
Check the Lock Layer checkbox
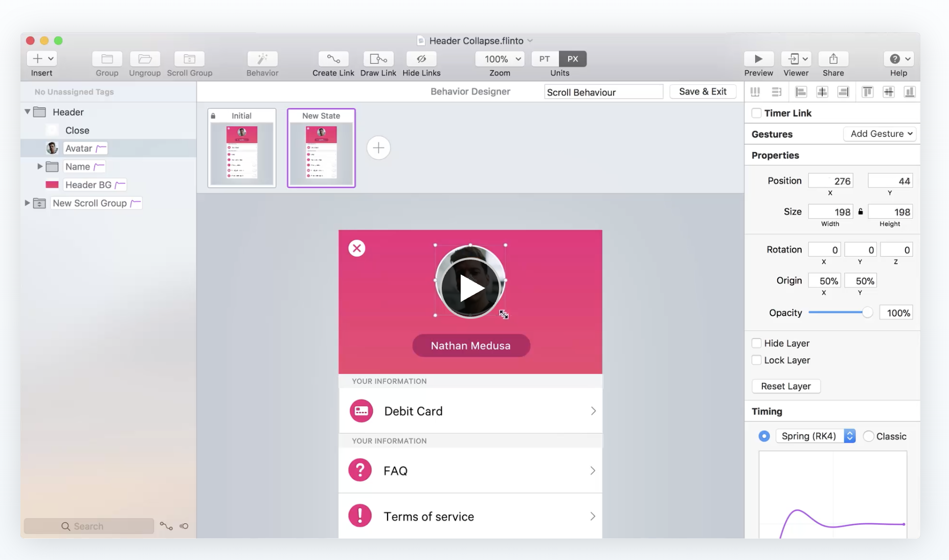pyautogui.click(x=756, y=360)
